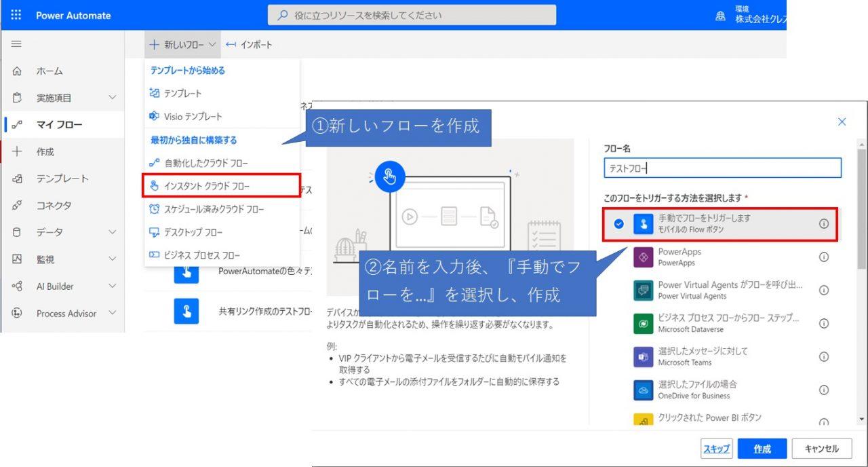Click the Power Virtual Agents trigger icon
868x467 pixels.
point(643,291)
